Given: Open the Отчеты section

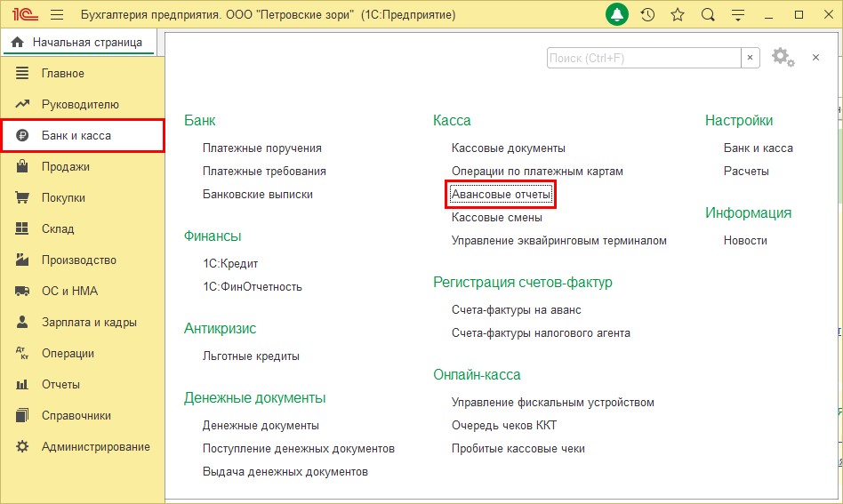Looking at the screenshot, I should [83, 385].
